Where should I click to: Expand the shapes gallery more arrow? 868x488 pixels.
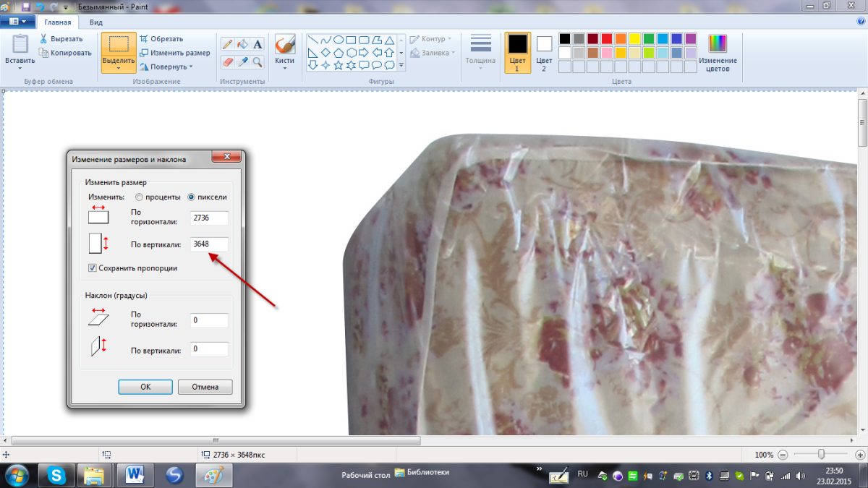tap(401, 66)
